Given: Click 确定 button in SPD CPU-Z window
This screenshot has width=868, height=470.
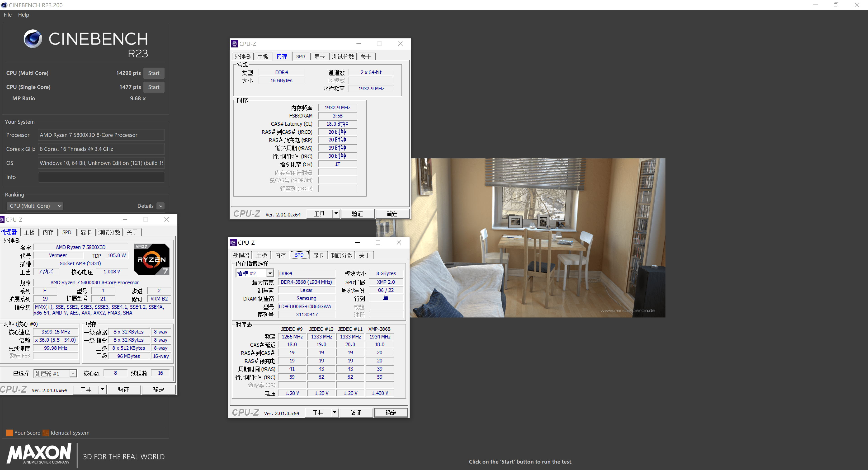Looking at the screenshot, I should click(x=391, y=413).
